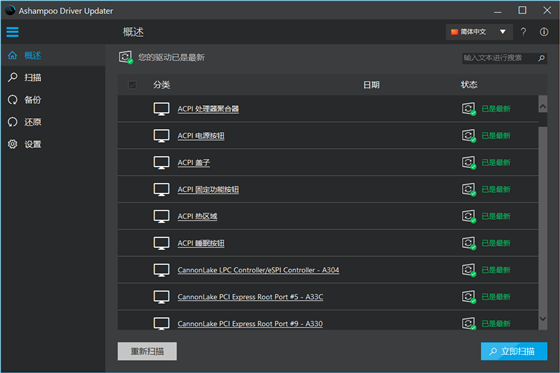Image resolution: width=560 pixels, height=373 pixels.
Task: Click the 日期 column header
Action: [x=371, y=85]
